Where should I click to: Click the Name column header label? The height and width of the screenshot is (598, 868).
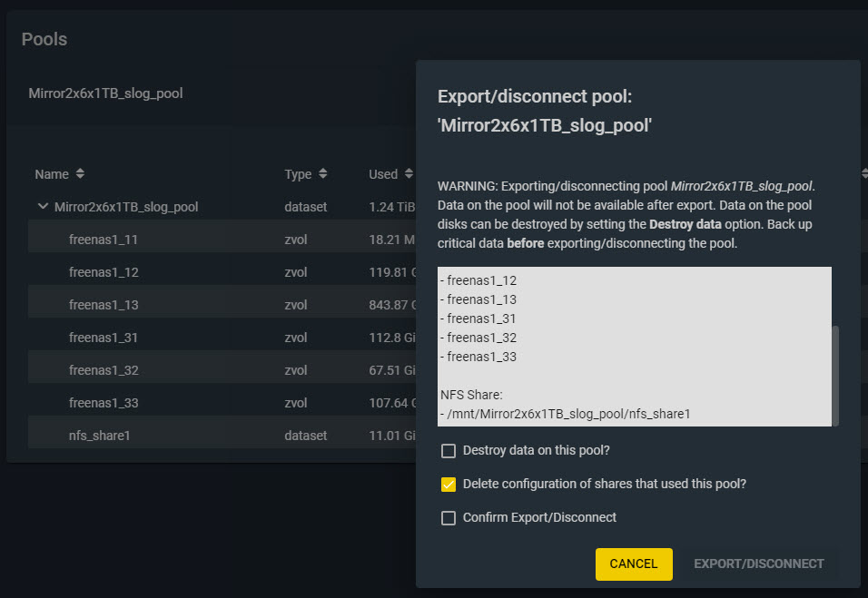[52, 174]
